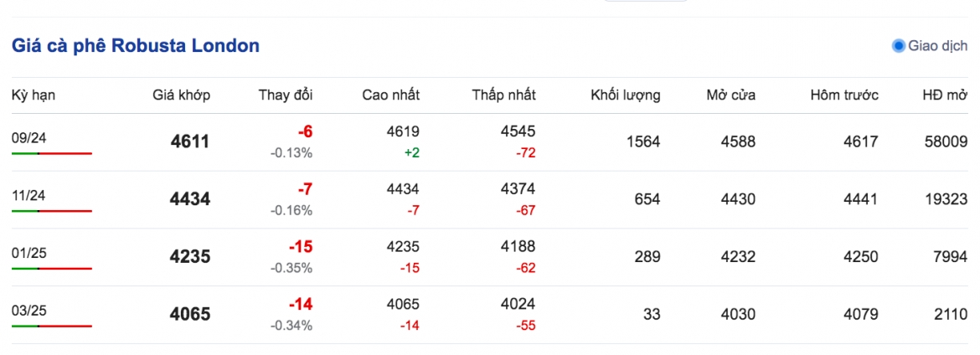Click the Giá khớp column header

tap(181, 95)
